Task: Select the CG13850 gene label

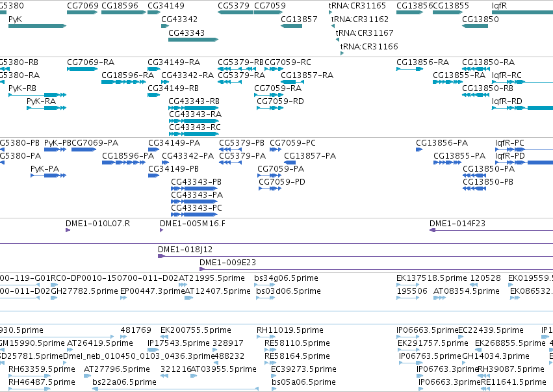Action: coord(480,19)
